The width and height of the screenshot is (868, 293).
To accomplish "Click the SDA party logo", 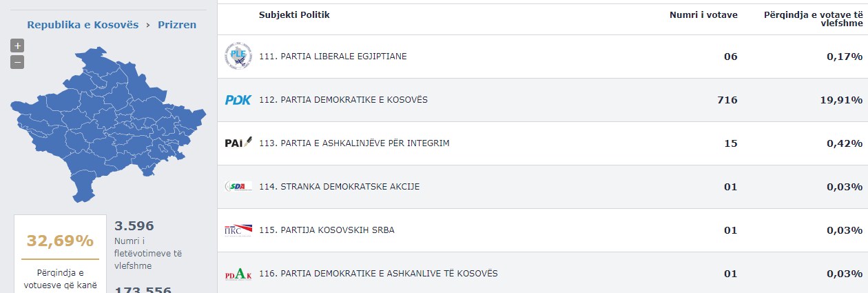I will (238, 186).
